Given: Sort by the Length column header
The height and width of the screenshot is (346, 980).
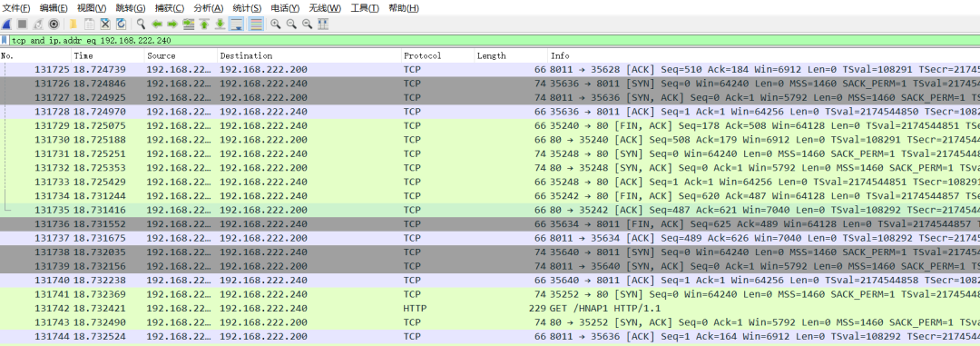Looking at the screenshot, I should click(x=511, y=55).
